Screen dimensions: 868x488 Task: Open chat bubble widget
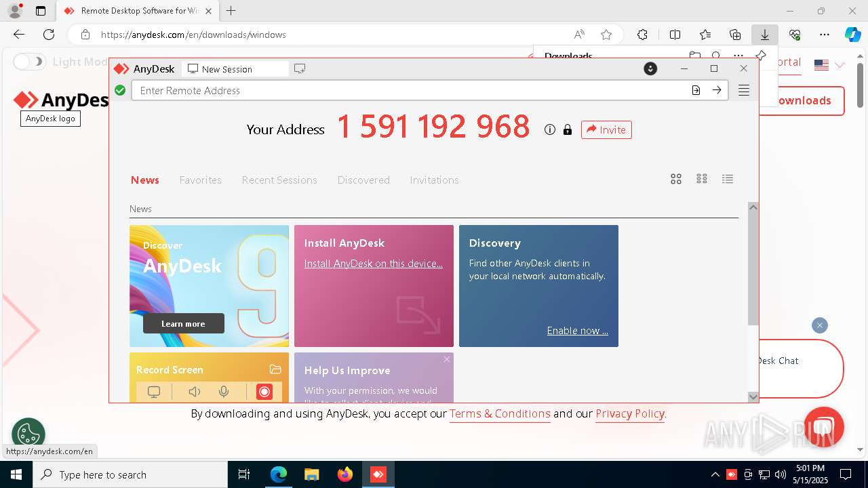pyautogui.click(x=824, y=427)
